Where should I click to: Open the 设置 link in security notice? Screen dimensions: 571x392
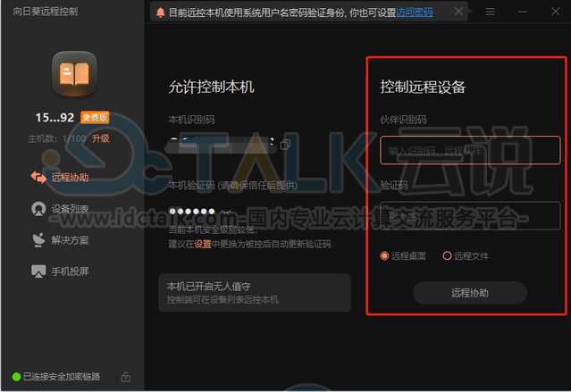tap(203, 244)
